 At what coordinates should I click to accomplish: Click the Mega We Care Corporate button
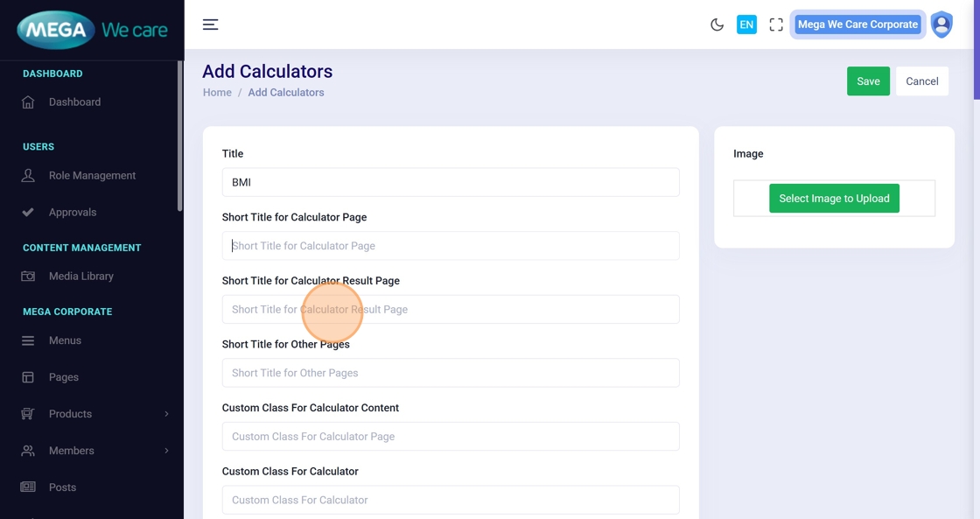[x=857, y=25]
